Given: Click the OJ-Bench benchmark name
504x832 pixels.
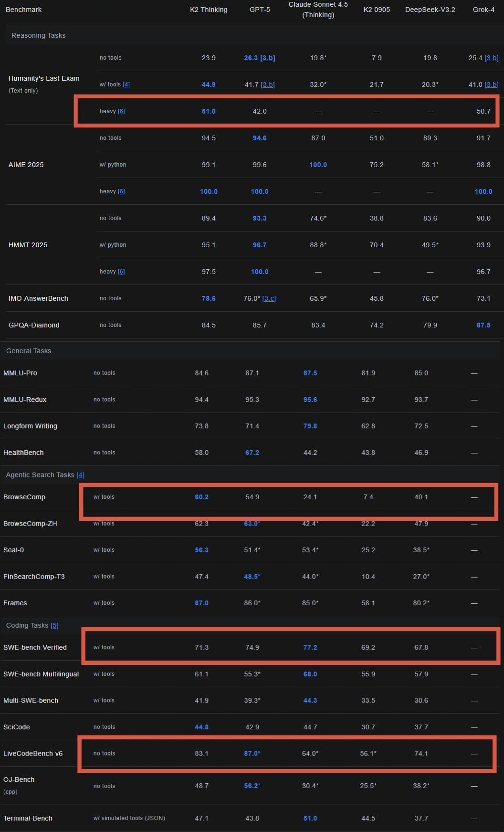Looking at the screenshot, I should [x=19, y=779].
